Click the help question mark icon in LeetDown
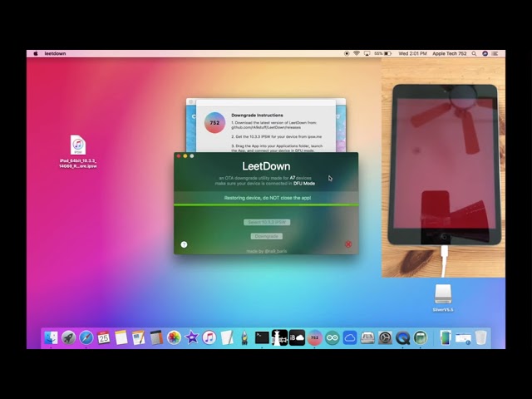Screen dimensions: 532x399 [184, 244]
